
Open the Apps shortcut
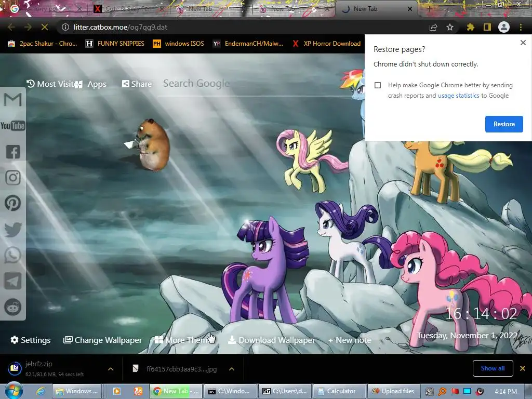click(91, 84)
